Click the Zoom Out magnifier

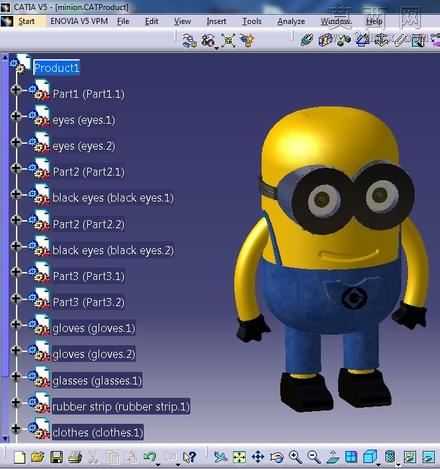314,457
